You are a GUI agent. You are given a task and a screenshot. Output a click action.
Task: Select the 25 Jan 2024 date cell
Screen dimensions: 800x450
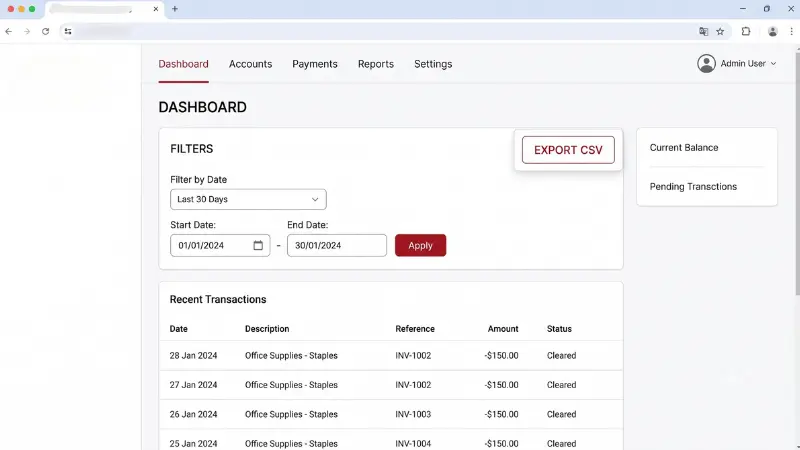click(x=193, y=444)
